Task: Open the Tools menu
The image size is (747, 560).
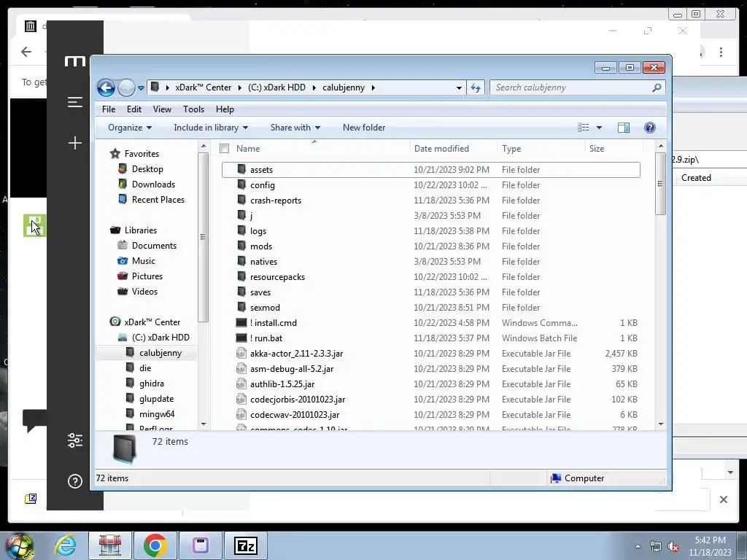Action: (193, 109)
